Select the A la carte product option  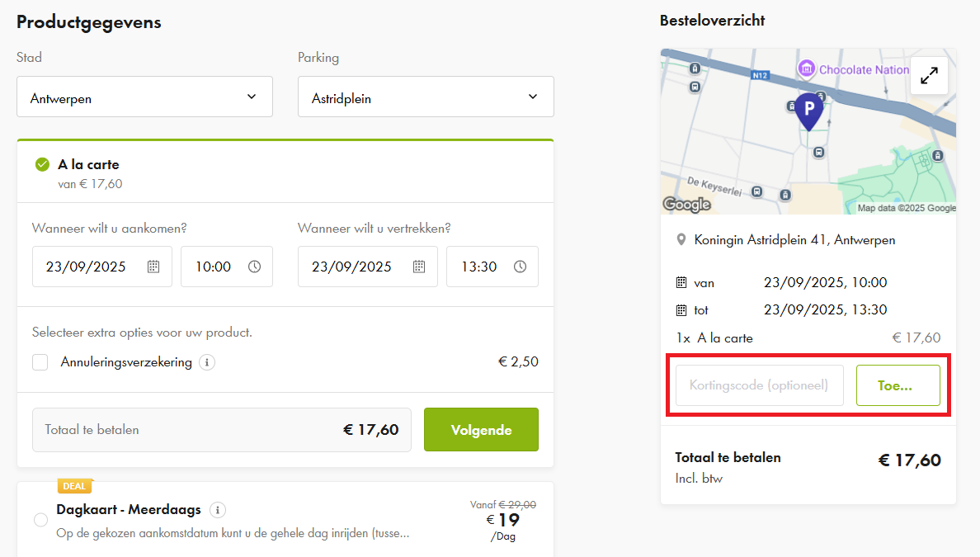pos(41,163)
